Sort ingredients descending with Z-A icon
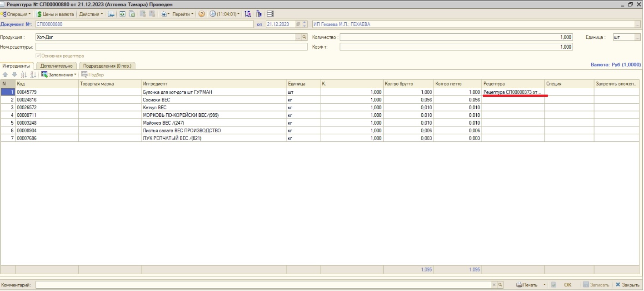This screenshot has width=644, height=291. [x=33, y=75]
